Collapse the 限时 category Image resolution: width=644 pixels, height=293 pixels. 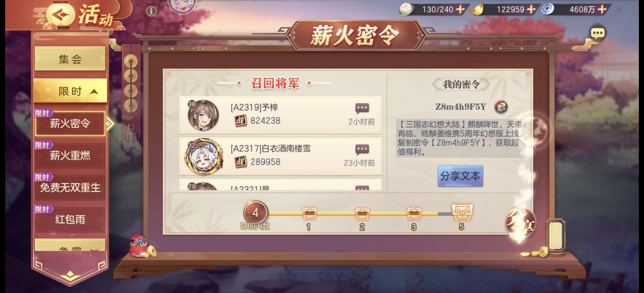[x=70, y=91]
